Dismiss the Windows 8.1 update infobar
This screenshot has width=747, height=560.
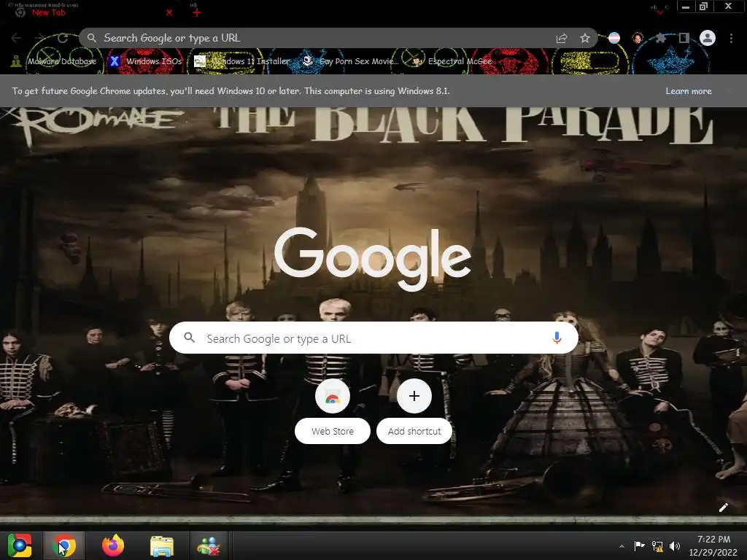coord(729,91)
